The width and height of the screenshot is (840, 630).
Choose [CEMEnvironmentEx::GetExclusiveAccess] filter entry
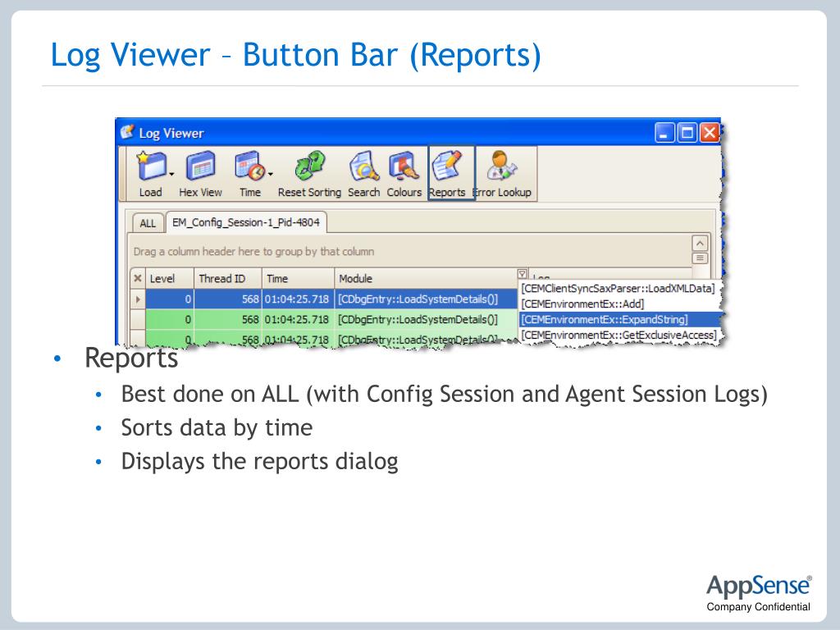[x=619, y=335]
